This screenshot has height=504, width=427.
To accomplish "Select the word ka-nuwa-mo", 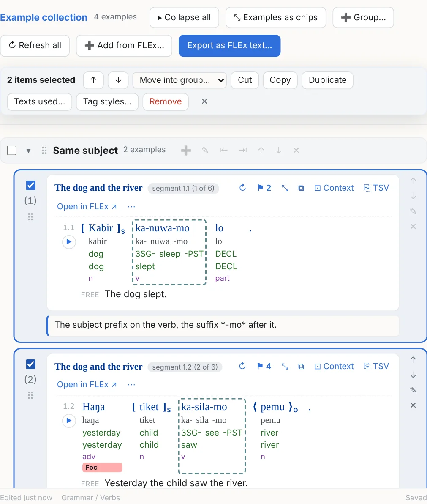I will click(163, 228).
